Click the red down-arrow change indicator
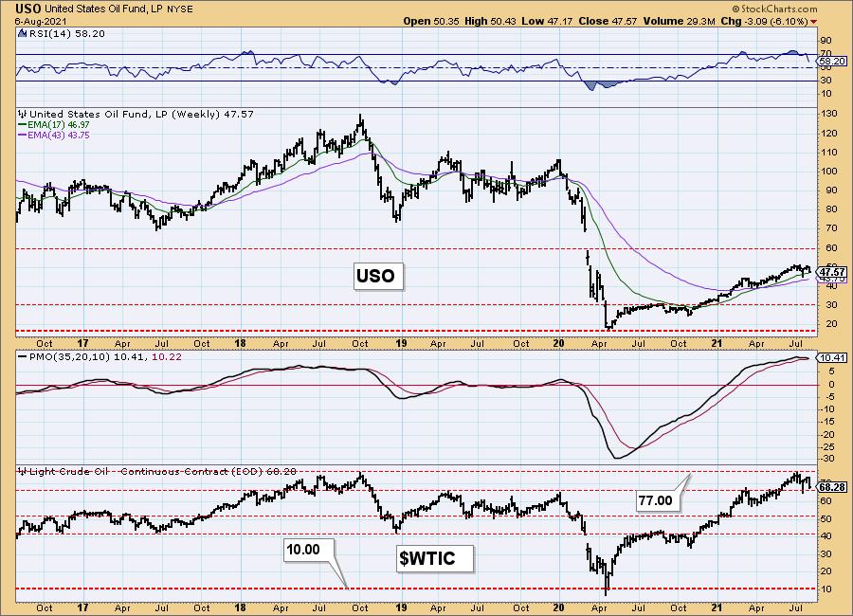853x616 pixels. [814, 22]
